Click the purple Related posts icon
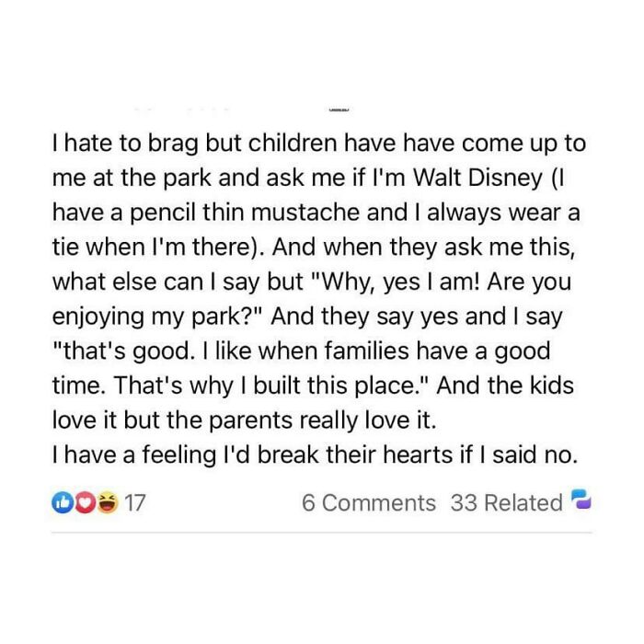Viewport: 644px width, 644px height. point(580,500)
